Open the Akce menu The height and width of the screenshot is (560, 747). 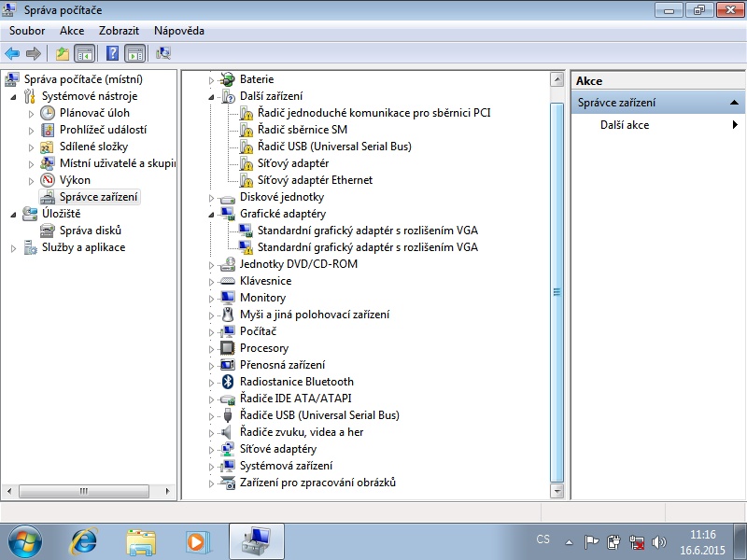point(72,31)
